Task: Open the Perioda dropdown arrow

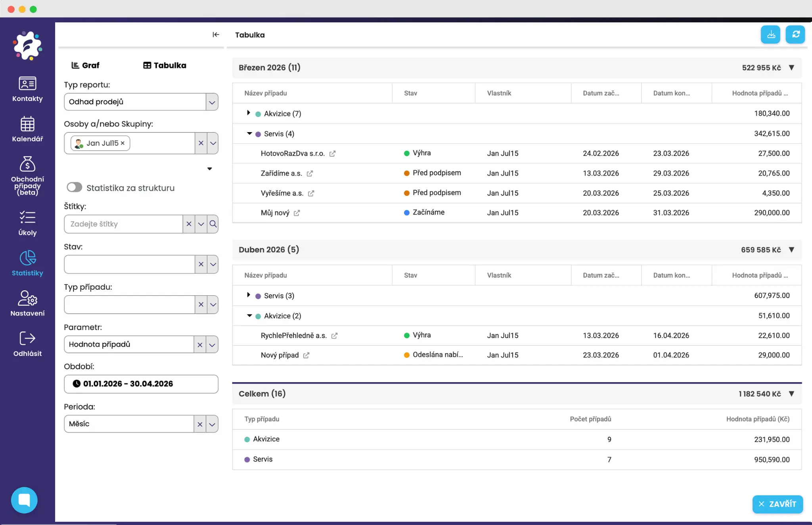Action: pyautogui.click(x=212, y=424)
